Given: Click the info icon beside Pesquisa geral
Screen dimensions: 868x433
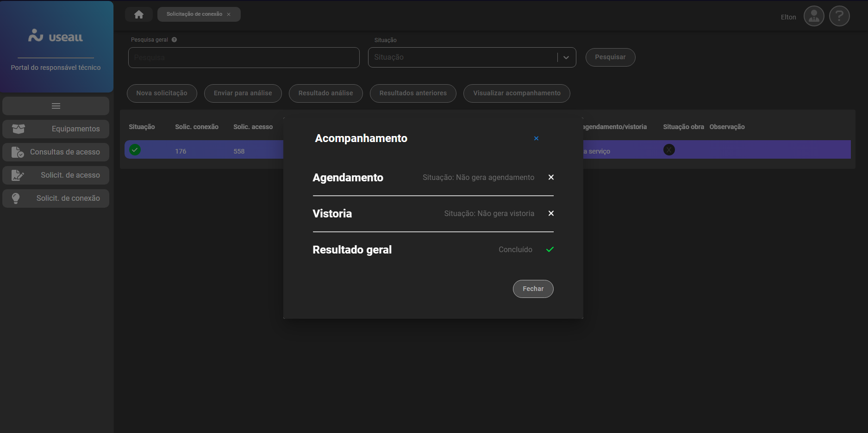Looking at the screenshot, I should (x=174, y=40).
